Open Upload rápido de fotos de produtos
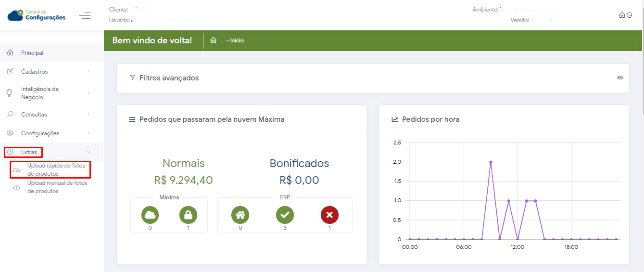The image size is (644, 272). click(x=56, y=169)
